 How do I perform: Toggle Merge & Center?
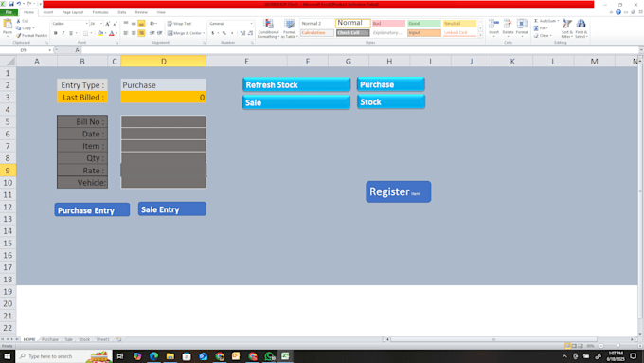(185, 33)
